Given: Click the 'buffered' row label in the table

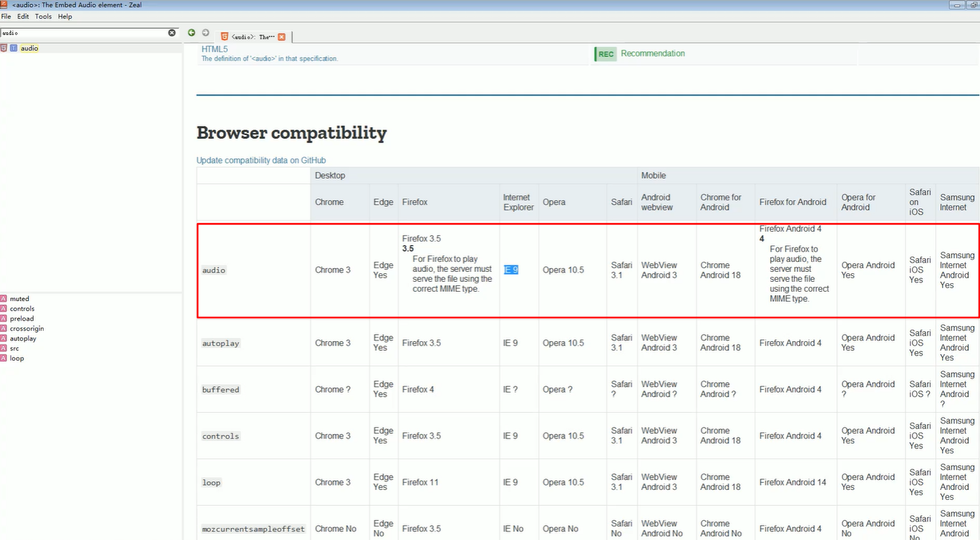Looking at the screenshot, I should click(x=220, y=390).
